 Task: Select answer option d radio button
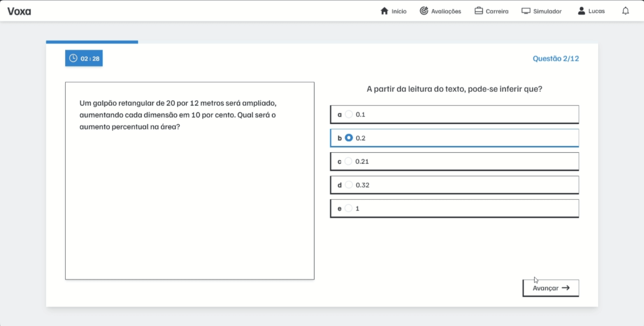coord(349,185)
